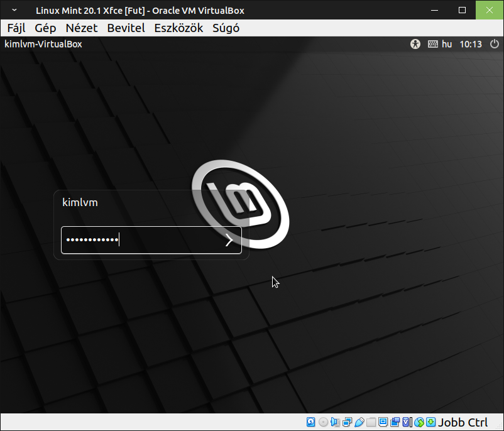Click the network adapters indicator
This screenshot has width=504, height=431.
[x=347, y=422]
